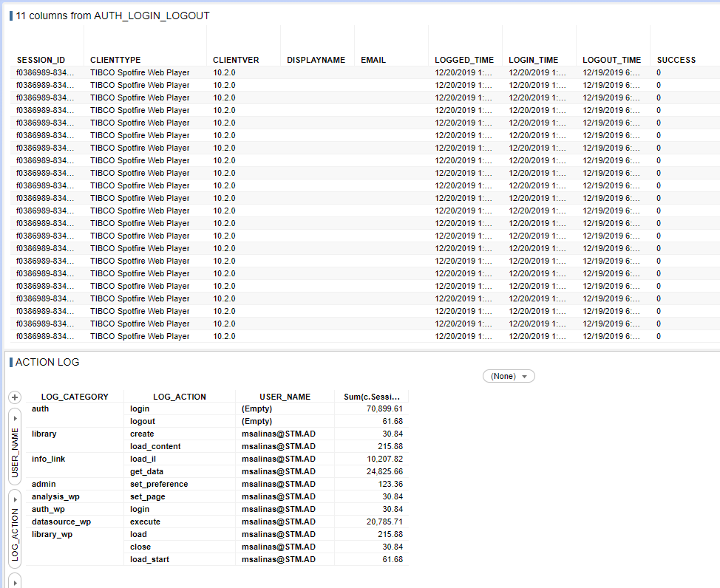Sort by the LOGGED_TIME column header
The image size is (720, 588).
pos(464,60)
